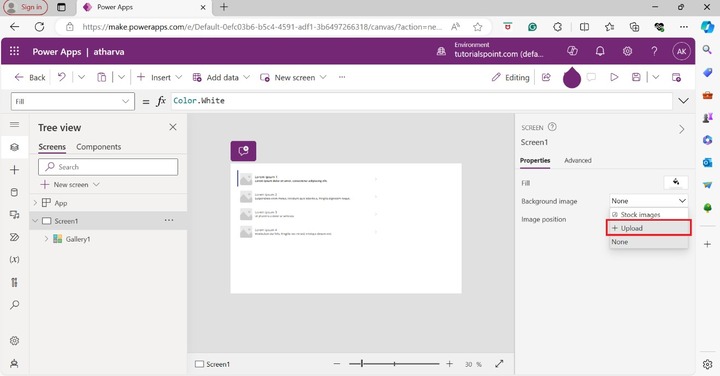
Task: Click the Tree view Search box
Action: click(x=108, y=167)
